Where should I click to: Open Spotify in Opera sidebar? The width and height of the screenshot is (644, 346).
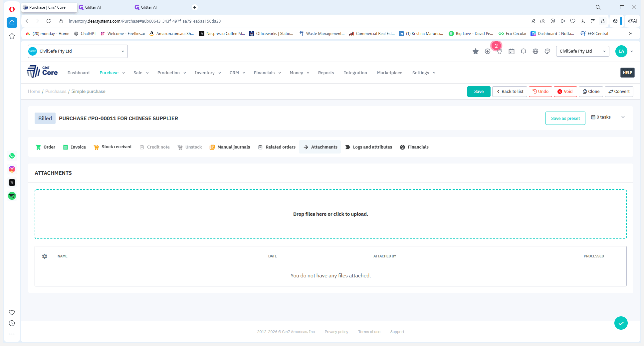click(12, 196)
